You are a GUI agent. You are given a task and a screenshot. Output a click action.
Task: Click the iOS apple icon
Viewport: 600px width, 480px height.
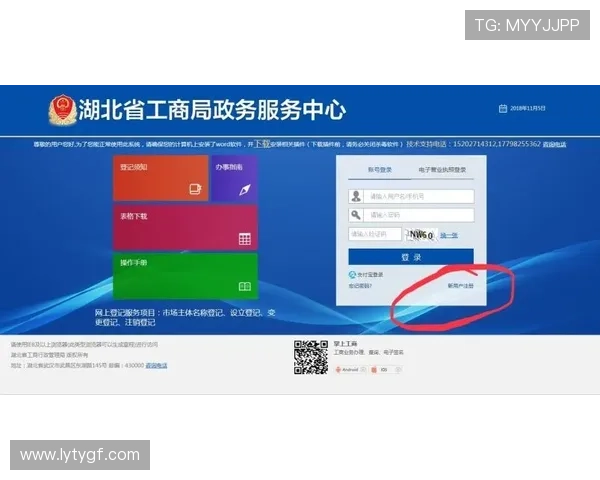click(374, 370)
